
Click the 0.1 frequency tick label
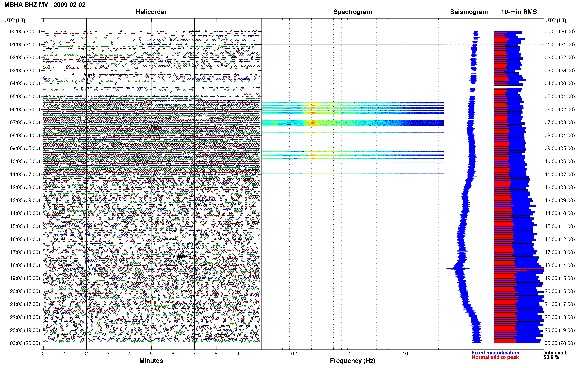coord(295,354)
